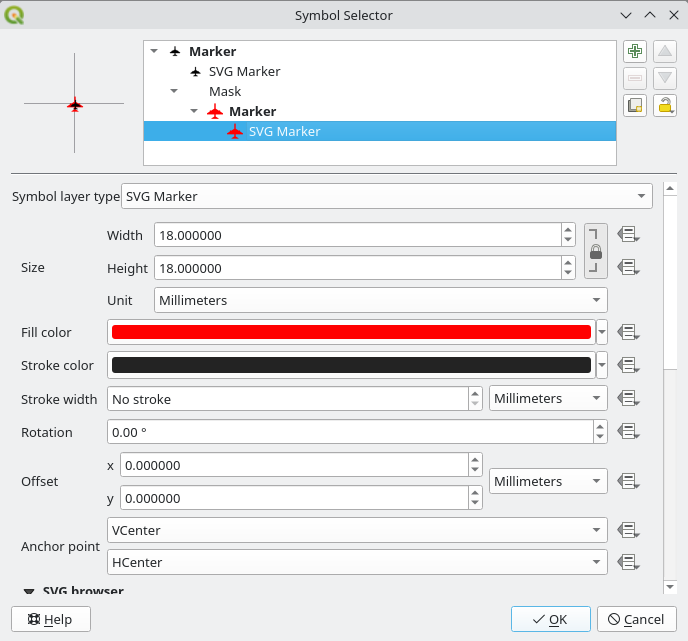
Task: Select the Mask item in layer tree
Action: coord(225,92)
